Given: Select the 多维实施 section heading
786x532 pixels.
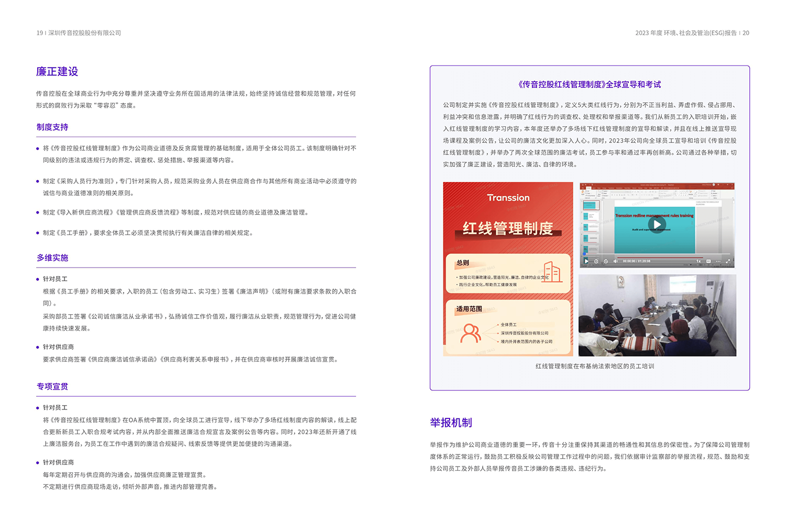Looking at the screenshot, I should coord(52,258).
